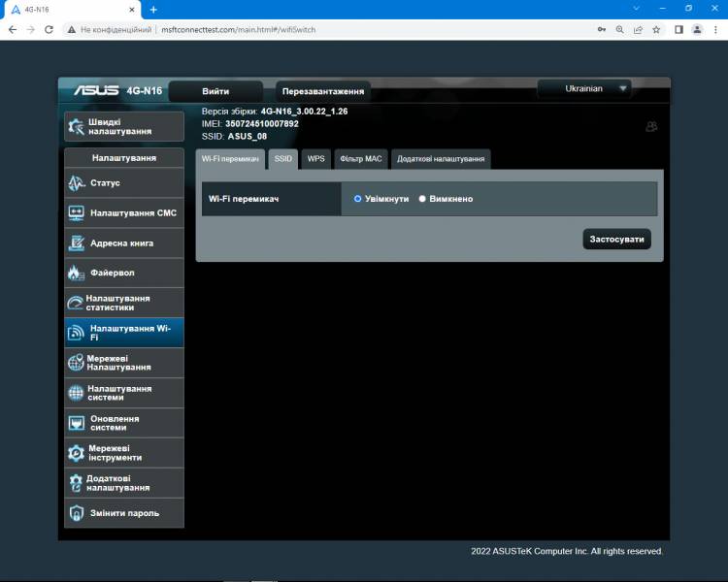728x582 pixels.
Task: Click the SSID value ASUS_08
Action: coord(247,137)
